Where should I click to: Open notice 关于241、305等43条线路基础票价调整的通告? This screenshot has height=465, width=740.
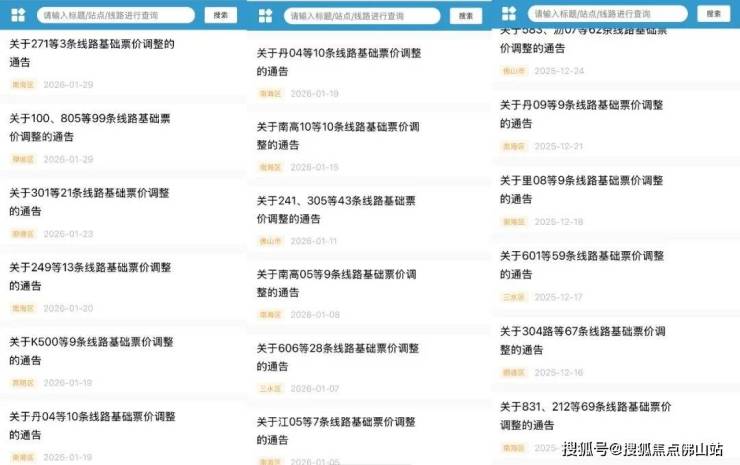pos(336,210)
